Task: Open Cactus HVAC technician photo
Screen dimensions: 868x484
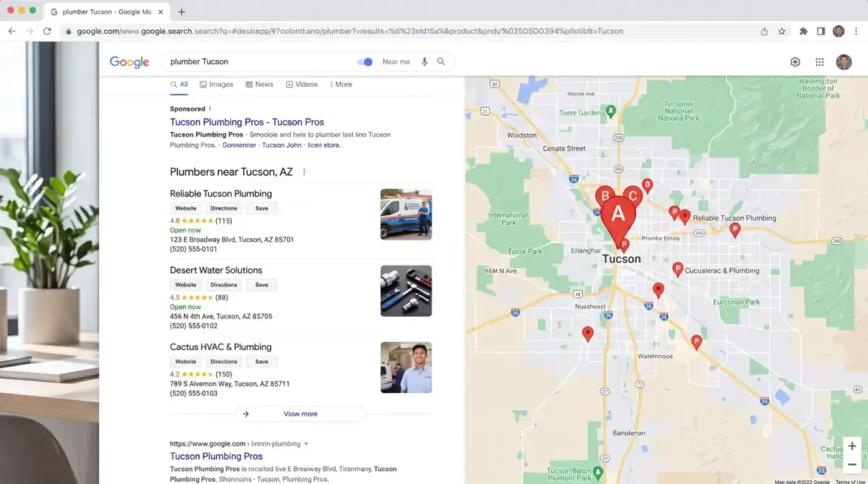Action: [x=406, y=368]
